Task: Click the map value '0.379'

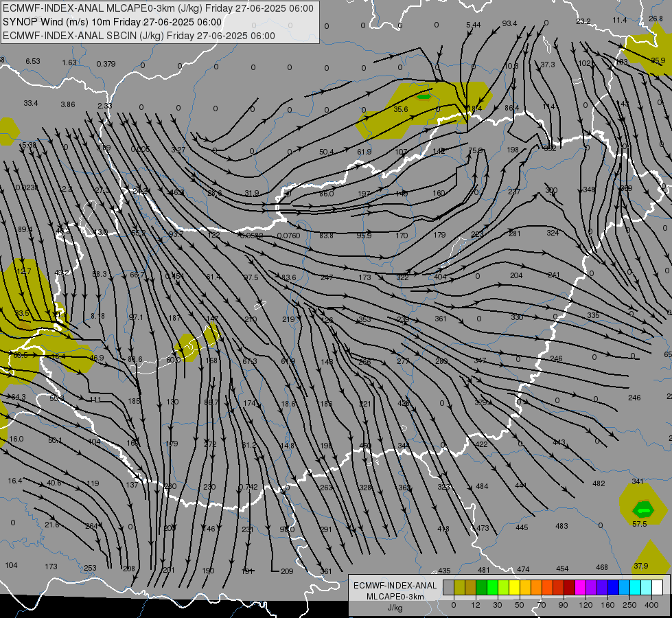Action: tap(106, 64)
